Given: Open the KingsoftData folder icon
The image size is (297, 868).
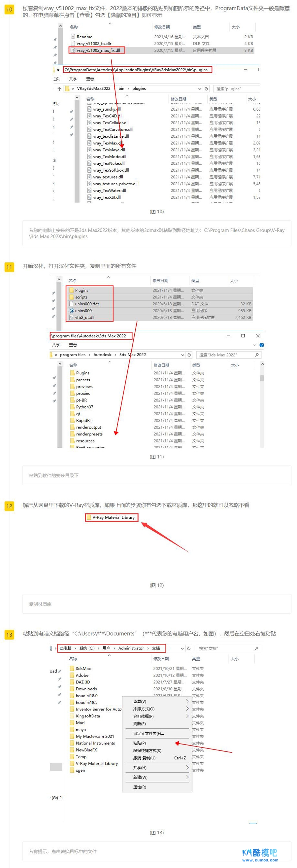Looking at the screenshot, I should (72, 716).
